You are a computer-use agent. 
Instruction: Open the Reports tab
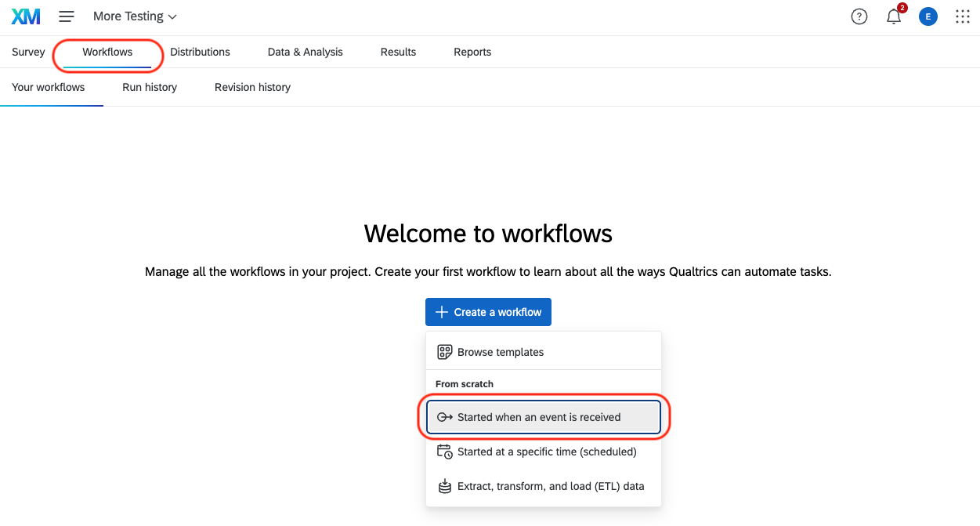472,52
